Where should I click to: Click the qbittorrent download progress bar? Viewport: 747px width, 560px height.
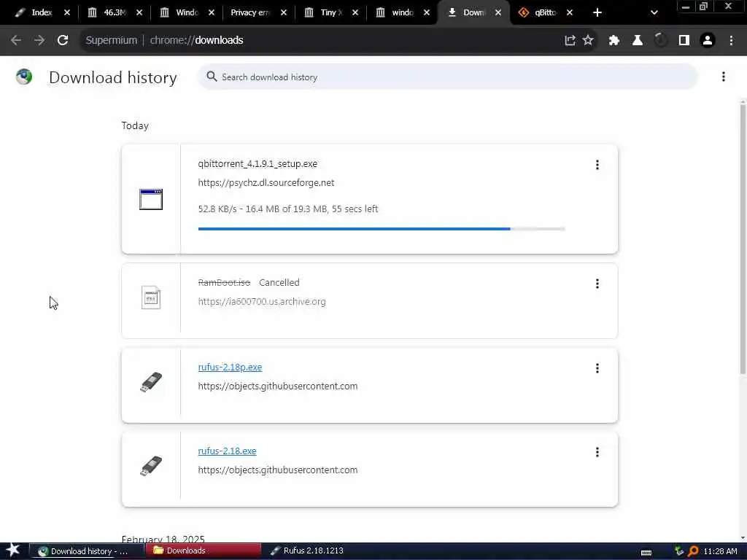382,229
